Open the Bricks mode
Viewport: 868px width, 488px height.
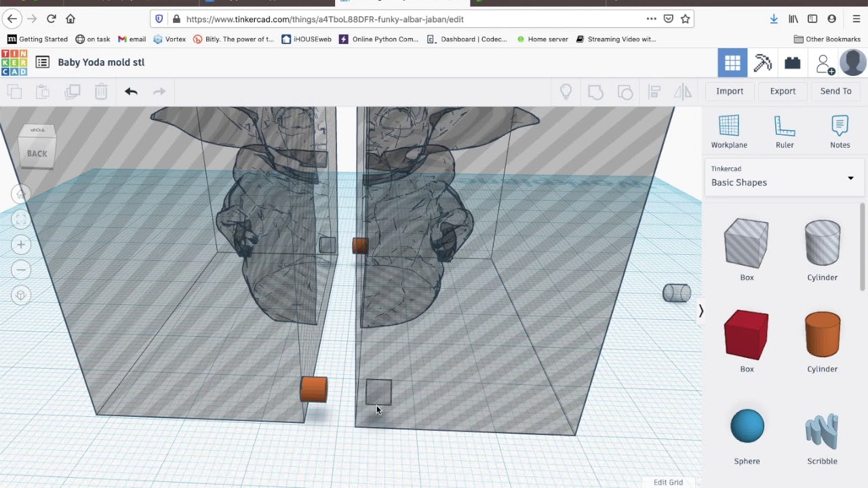792,63
